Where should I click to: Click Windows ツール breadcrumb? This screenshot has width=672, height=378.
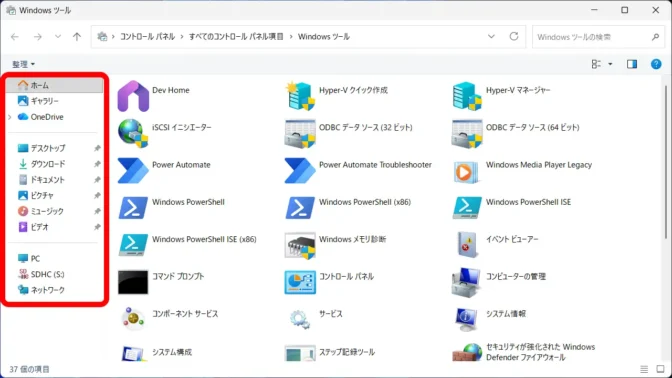[324, 37]
